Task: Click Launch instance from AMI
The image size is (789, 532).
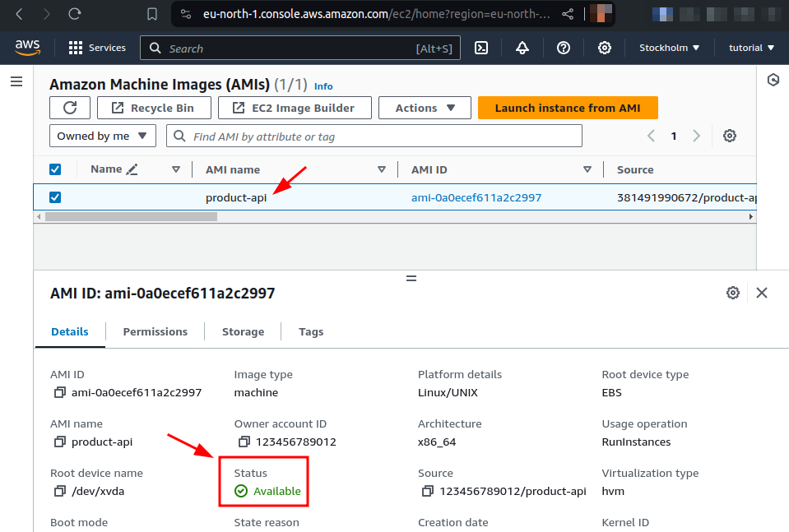Action: tap(568, 107)
